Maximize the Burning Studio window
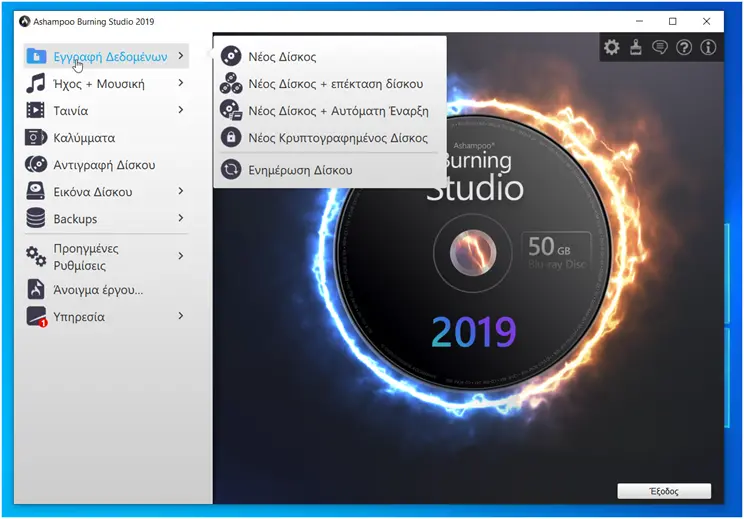This screenshot has height=519, width=745. [672, 21]
